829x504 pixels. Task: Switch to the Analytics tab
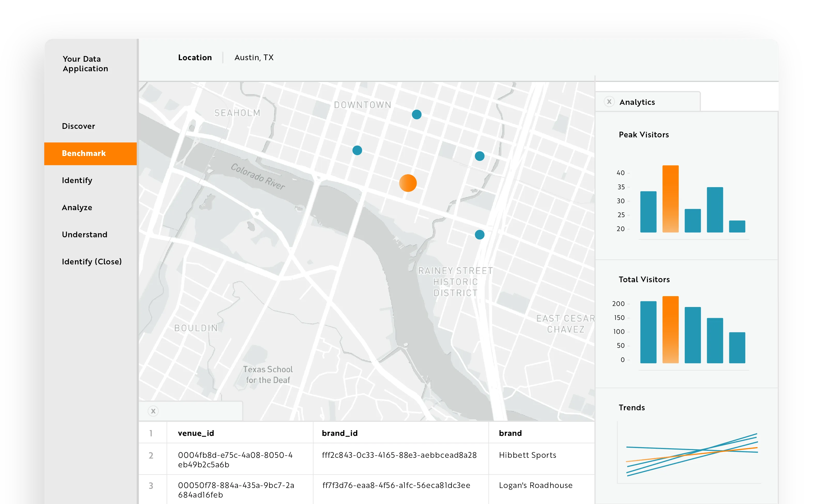[637, 102]
